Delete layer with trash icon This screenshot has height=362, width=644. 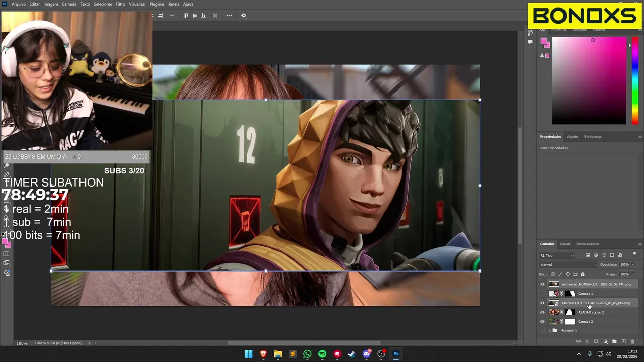632,342
